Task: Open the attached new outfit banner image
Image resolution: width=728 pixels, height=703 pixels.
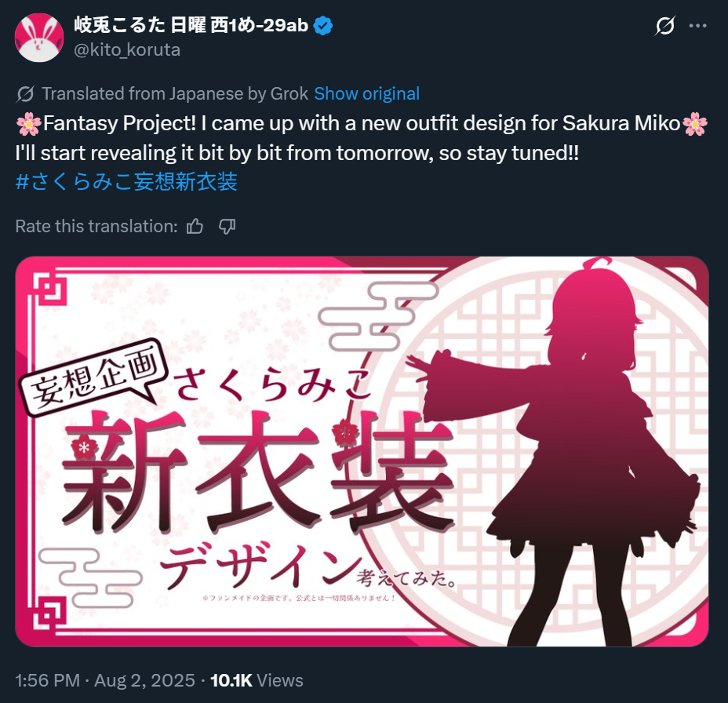Action: click(x=362, y=451)
